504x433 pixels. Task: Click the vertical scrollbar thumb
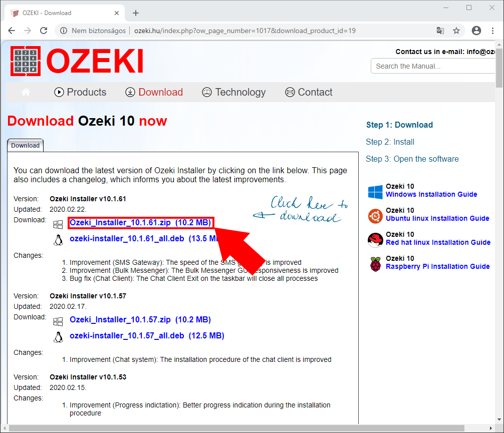pos(499,68)
